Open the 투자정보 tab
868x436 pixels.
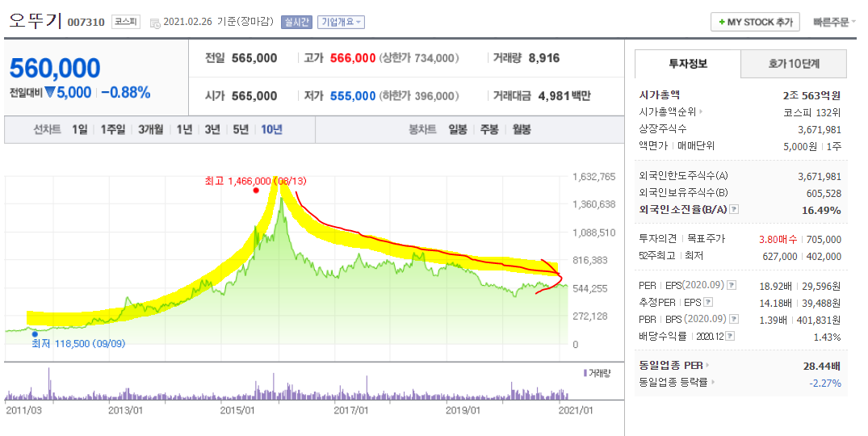click(x=687, y=64)
